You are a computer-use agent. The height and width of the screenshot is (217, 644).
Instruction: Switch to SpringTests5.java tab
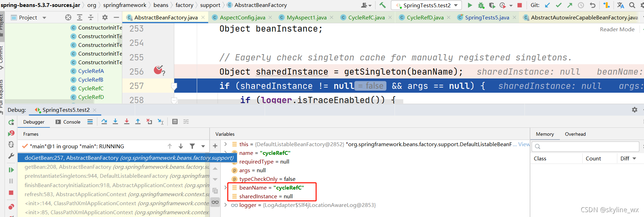[487, 17]
